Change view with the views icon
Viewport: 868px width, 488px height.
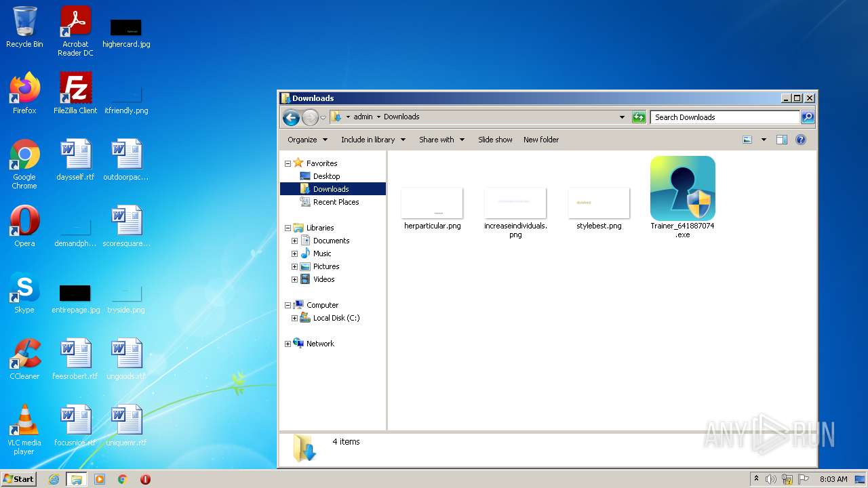(747, 140)
